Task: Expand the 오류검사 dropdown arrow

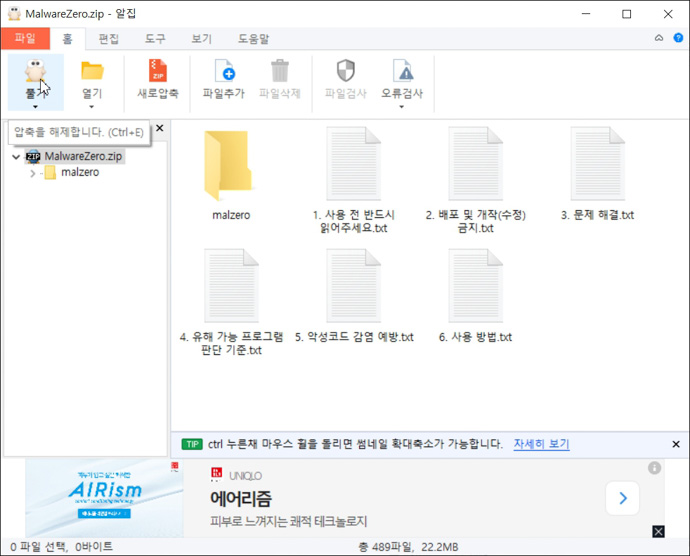Action: click(x=401, y=107)
